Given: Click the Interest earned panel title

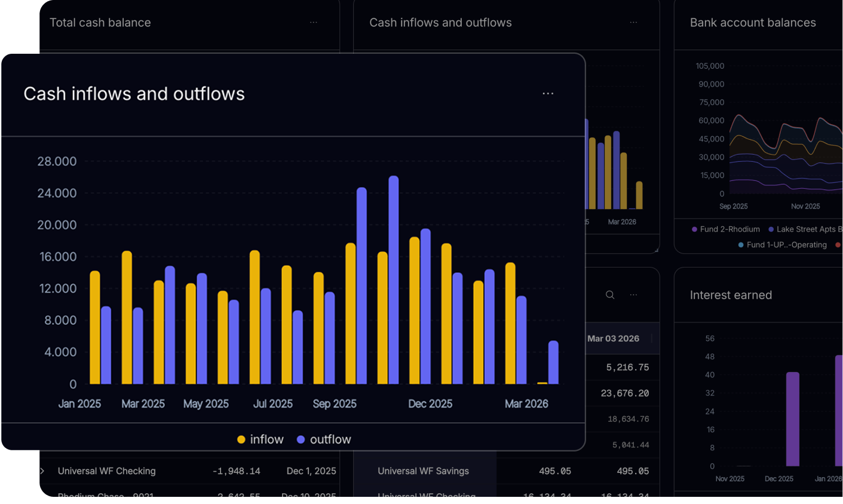Looking at the screenshot, I should point(731,295).
